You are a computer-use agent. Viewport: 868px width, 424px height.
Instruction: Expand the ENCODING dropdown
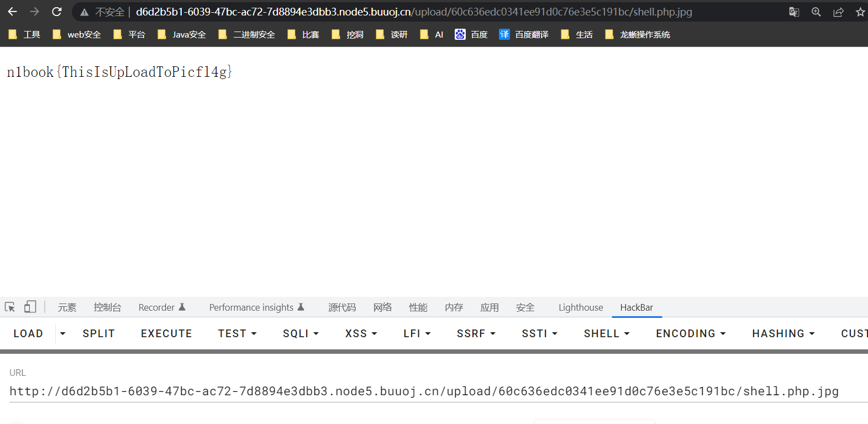(x=691, y=333)
